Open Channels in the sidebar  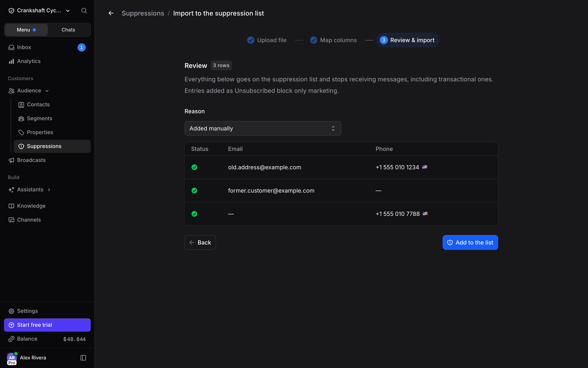[x=47, y=220]
